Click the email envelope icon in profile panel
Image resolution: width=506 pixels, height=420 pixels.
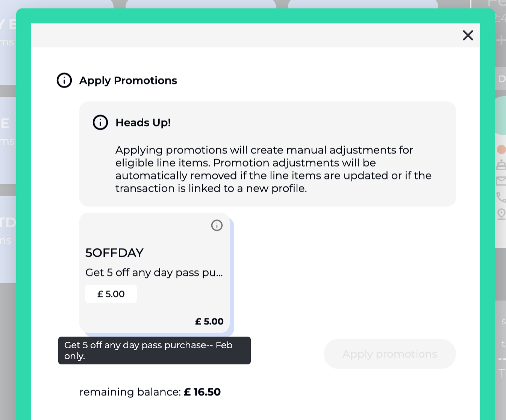point(501,181)
